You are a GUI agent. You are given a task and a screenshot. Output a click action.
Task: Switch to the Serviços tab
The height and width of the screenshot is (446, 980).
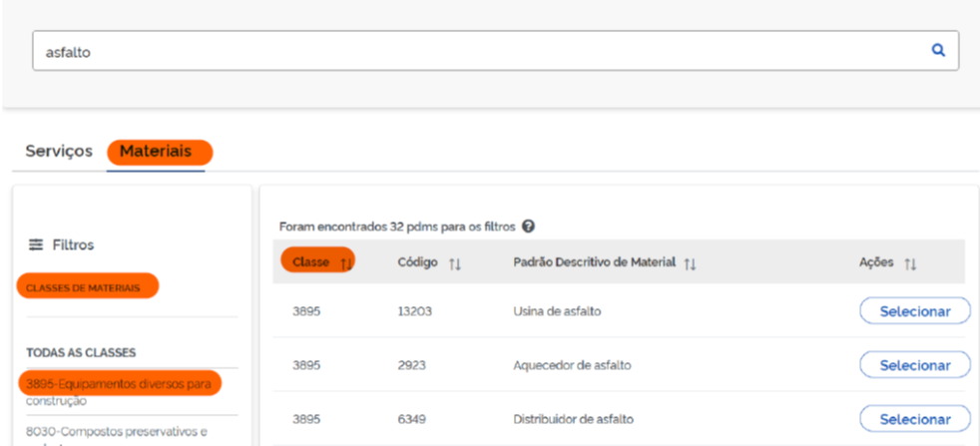[x=59, y=151]
